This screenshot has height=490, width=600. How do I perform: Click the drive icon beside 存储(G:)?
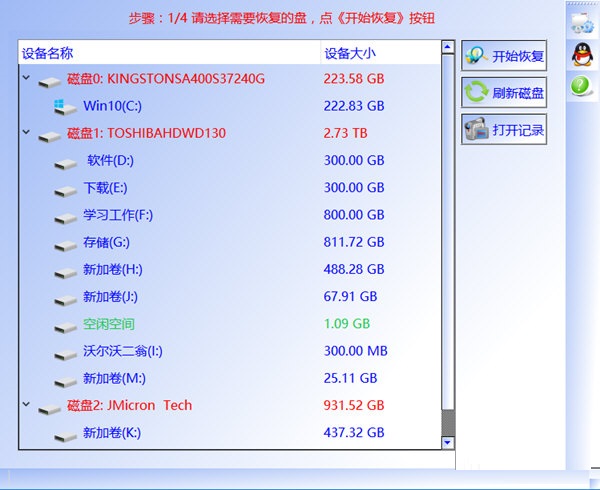tap(65, 246)
